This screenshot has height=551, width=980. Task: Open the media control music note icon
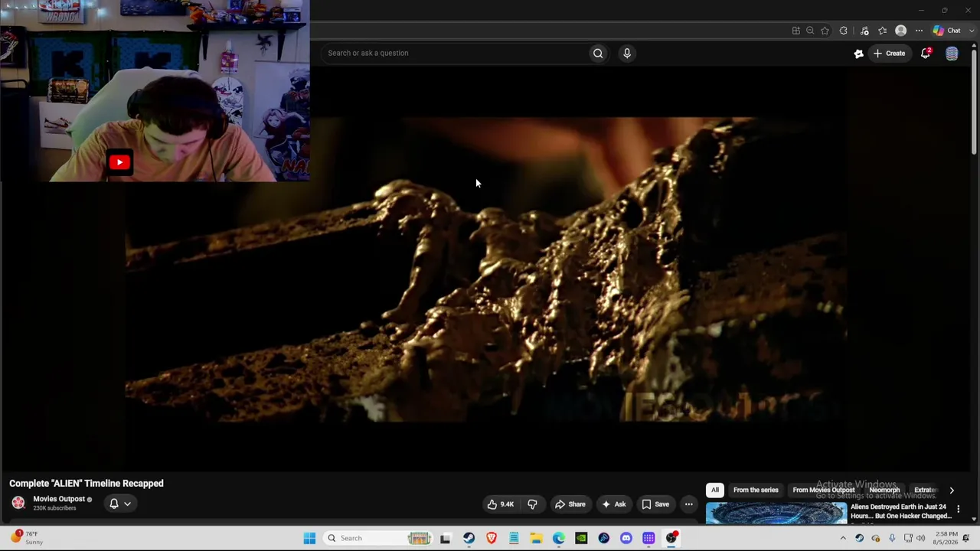(864, 31)
